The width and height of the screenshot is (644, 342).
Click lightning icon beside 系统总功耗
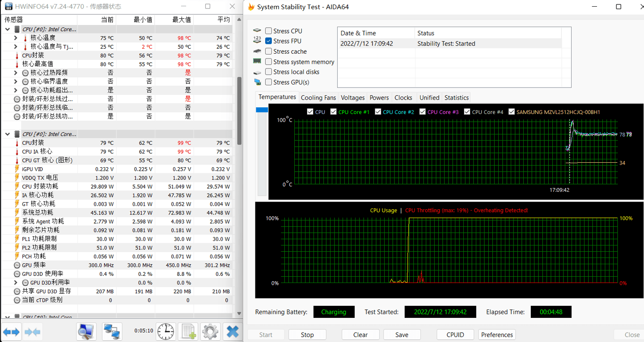coord(17,212)
